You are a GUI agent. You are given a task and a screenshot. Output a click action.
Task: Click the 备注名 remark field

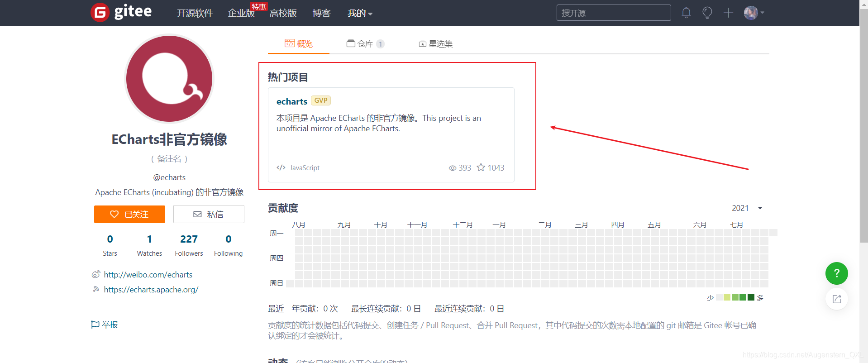[169, 159]
